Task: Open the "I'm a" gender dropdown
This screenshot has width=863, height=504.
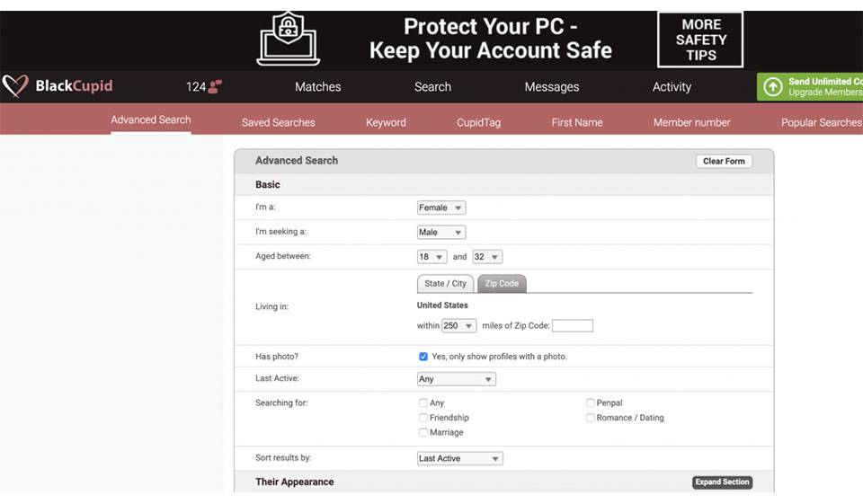Action: point(441,208)
